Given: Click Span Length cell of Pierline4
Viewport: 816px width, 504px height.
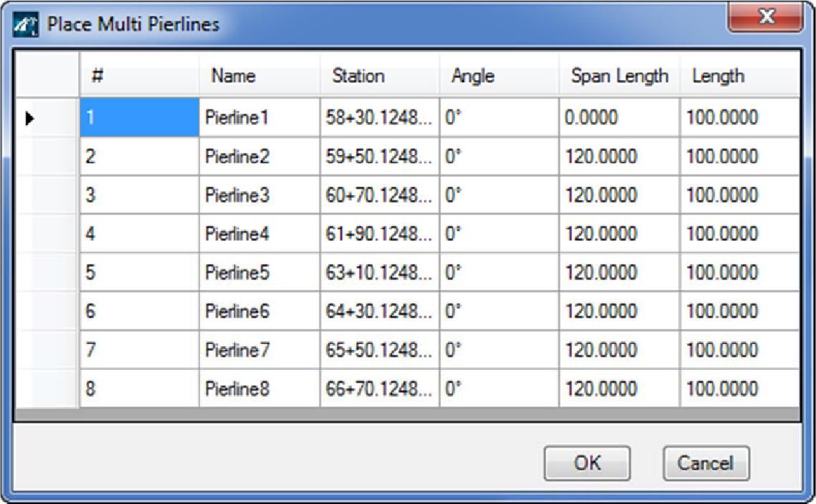Looking at the screenshot, I should click(x=620, y=234).
